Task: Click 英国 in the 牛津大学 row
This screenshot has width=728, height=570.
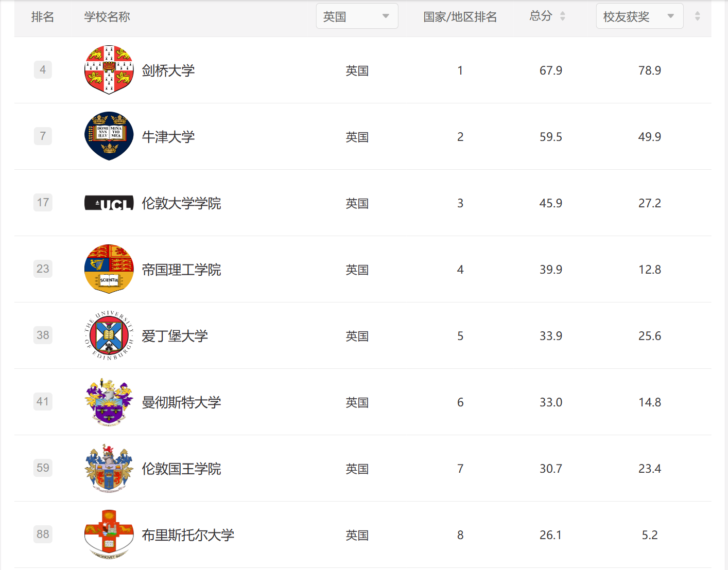Action: [x=357, y=137]
